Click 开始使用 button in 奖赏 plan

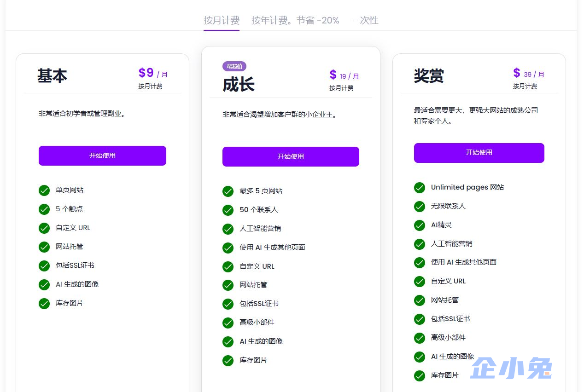[479, 152]
